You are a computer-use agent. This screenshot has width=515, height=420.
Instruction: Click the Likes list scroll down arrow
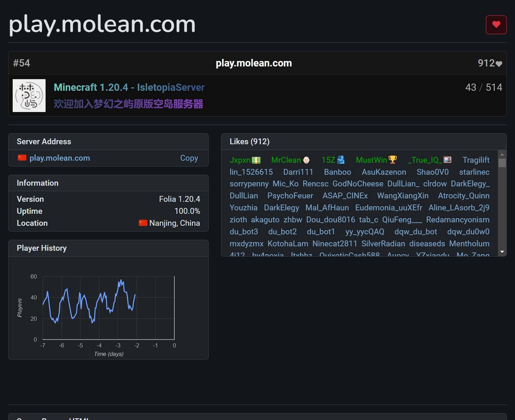(x=502, y=252)
